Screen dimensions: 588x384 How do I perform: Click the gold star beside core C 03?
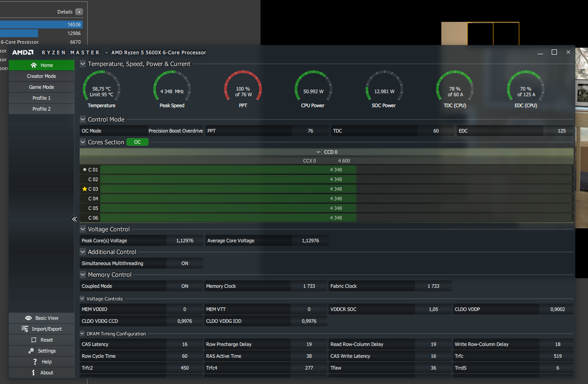point(85,189)
